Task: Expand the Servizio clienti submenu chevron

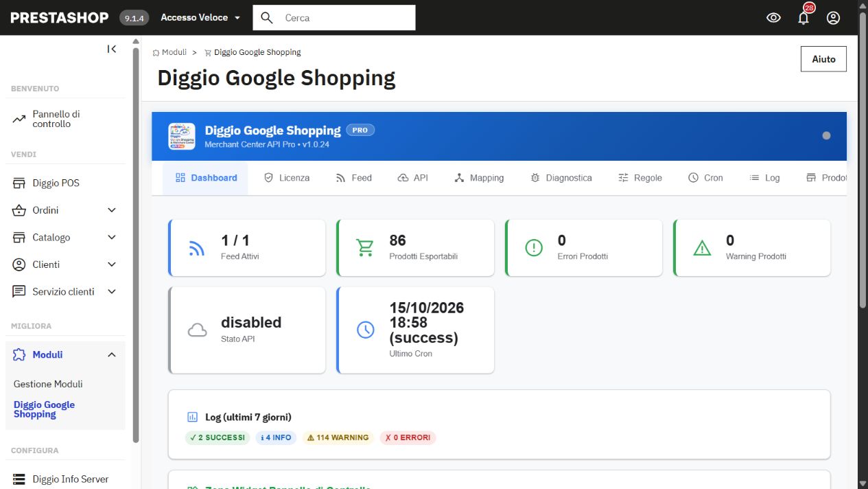Action: pyautogui.click(x=112, y=292)
